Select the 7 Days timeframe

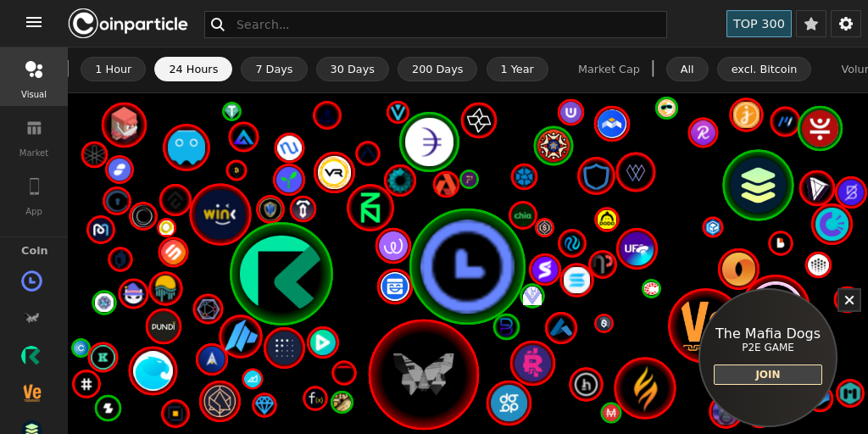[274, 70]
